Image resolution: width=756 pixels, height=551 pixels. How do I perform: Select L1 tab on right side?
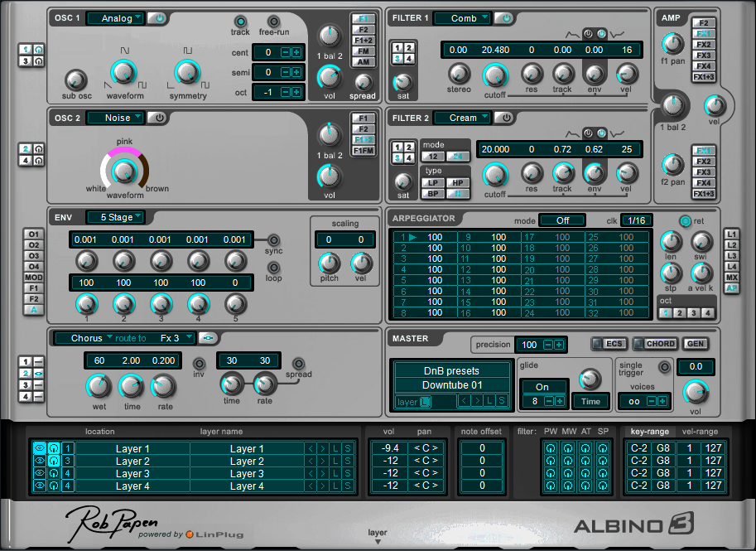click(731, 234)
